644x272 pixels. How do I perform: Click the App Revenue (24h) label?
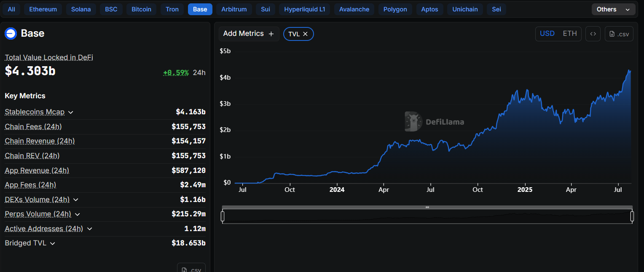[37, 171]
